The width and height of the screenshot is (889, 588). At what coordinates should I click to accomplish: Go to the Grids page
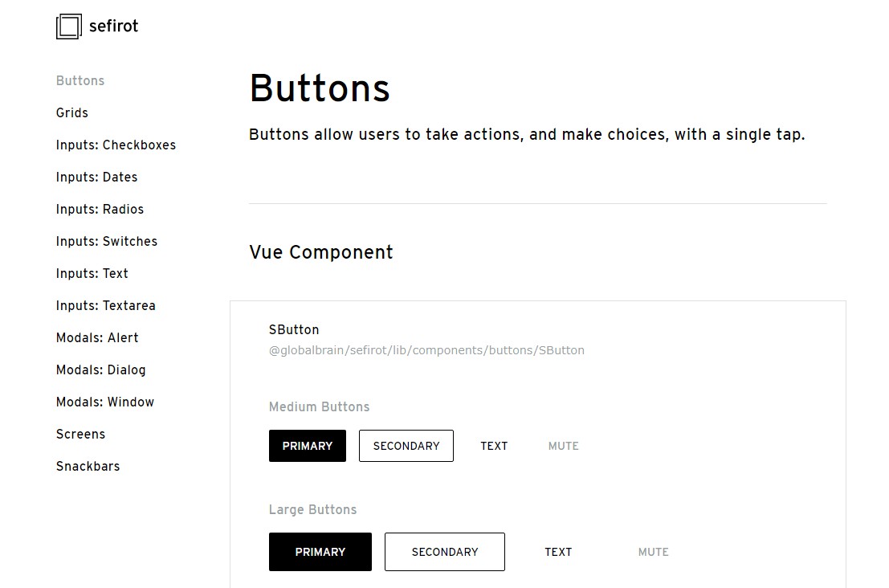coord(72,113)
